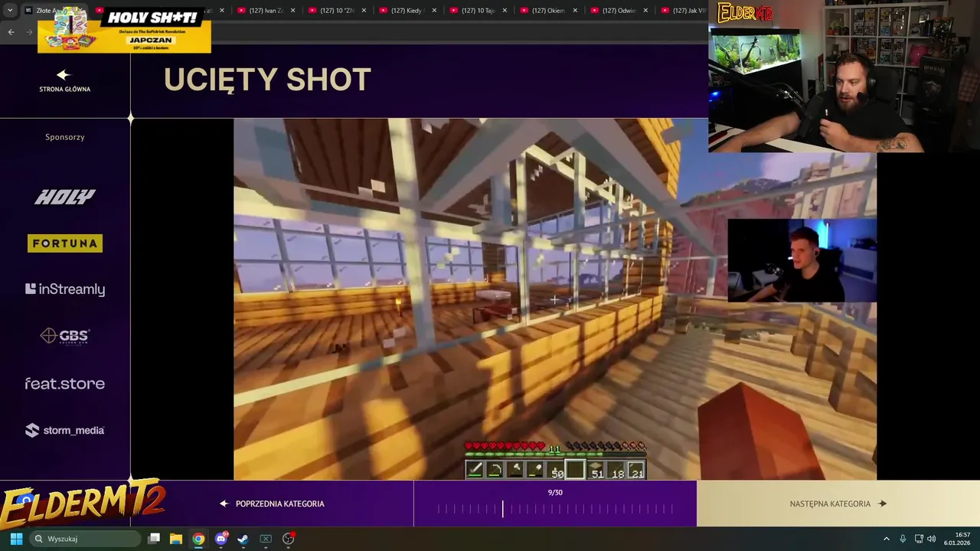The image size is (980, 551).
Task: Click the ElderMT2 logo above webcam
Action: point(745,13)
